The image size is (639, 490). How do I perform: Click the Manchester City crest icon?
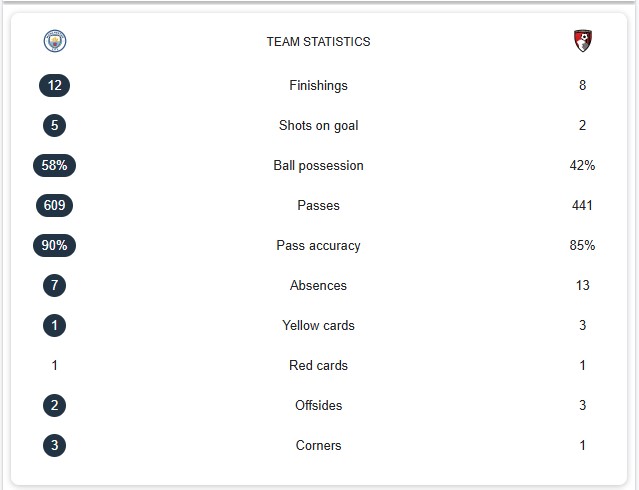coord(55,41)
